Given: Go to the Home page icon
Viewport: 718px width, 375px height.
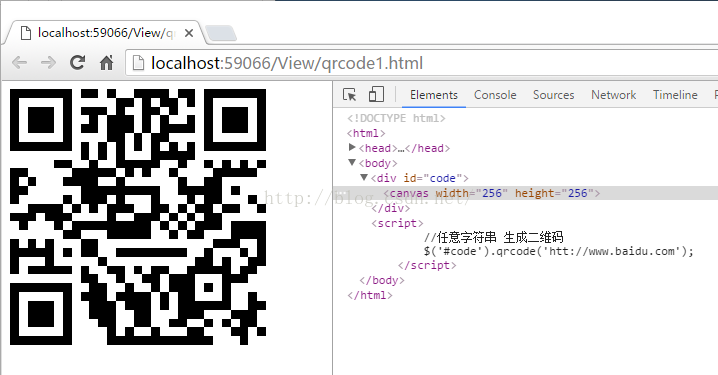Looking at the screenshot, I should pyautogui.click(x=107, y=63).
